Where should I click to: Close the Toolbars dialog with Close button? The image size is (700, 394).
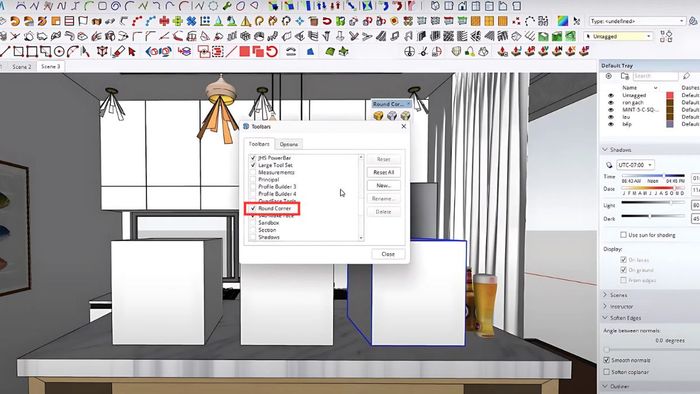388,254
